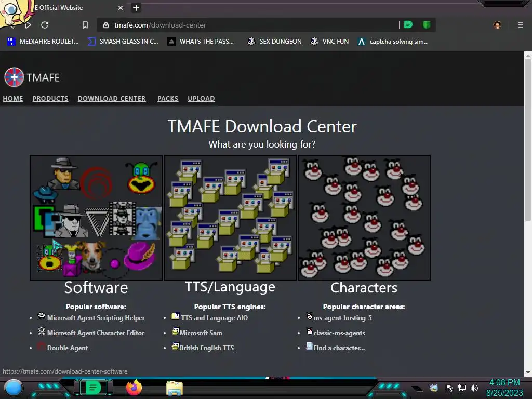Viewport: 532px width, 399px height.
Task: Open the TTS/Language heading link
Action: click(x=230, y=287)
